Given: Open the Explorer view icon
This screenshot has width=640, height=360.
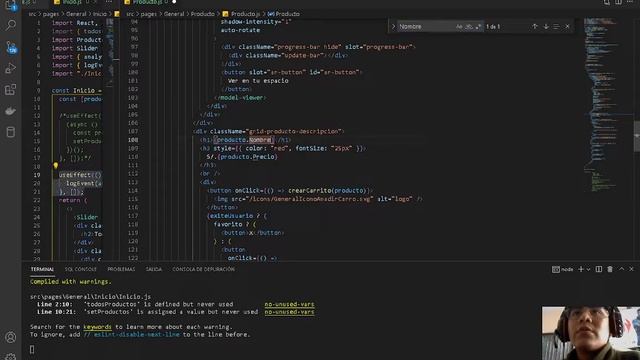Looking at the screenshot, I should pyautogui.click(x=11, y=5).
